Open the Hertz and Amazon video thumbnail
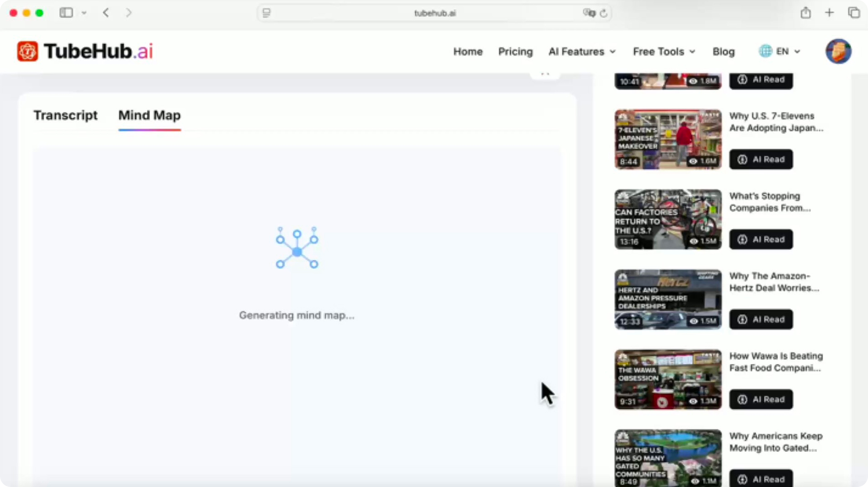 [667, 299]
